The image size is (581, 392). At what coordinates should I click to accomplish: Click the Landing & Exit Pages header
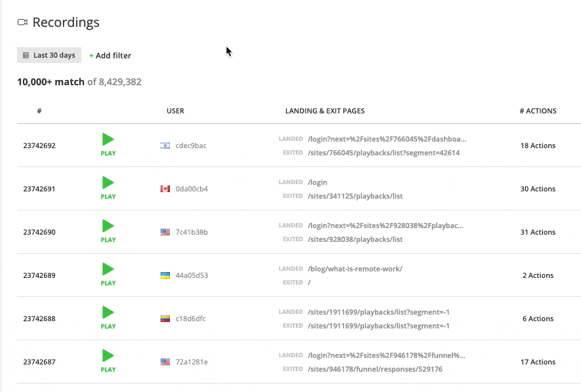pos(325,111)
